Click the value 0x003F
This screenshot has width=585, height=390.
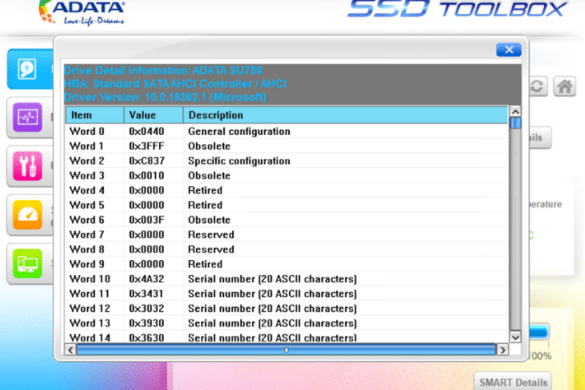click(x=146, y=220)
